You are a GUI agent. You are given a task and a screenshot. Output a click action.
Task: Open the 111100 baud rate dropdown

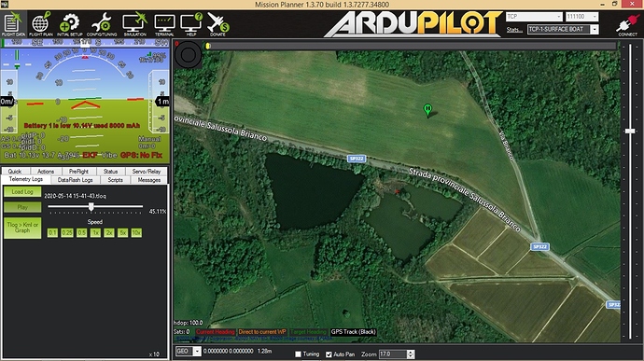(581, 17)
